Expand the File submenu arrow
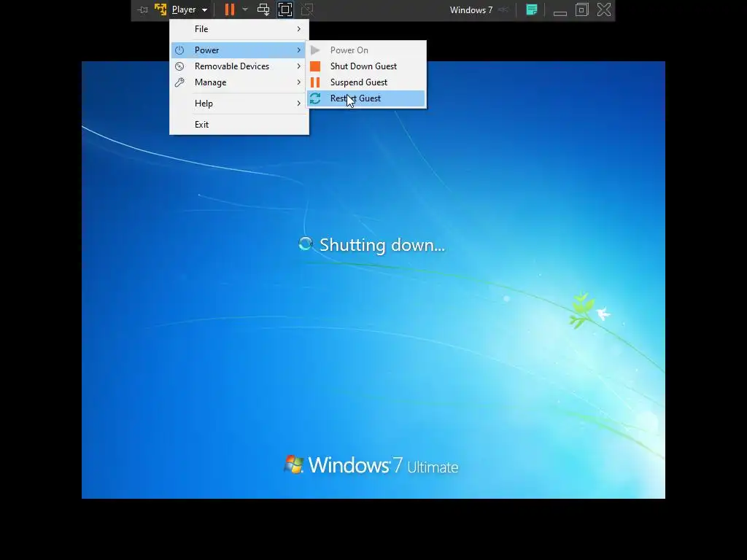Viewport: 747px width, 560px height. (298, 29)
